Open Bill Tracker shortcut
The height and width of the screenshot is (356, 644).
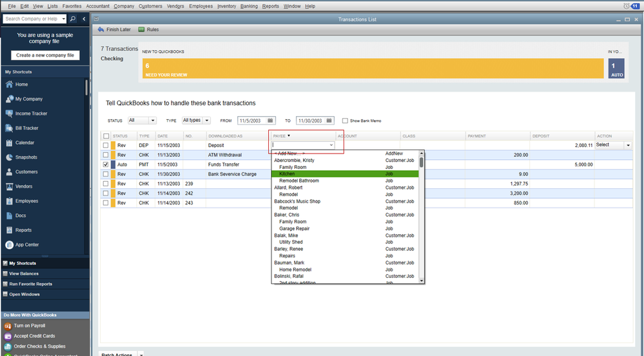(26, 128)
